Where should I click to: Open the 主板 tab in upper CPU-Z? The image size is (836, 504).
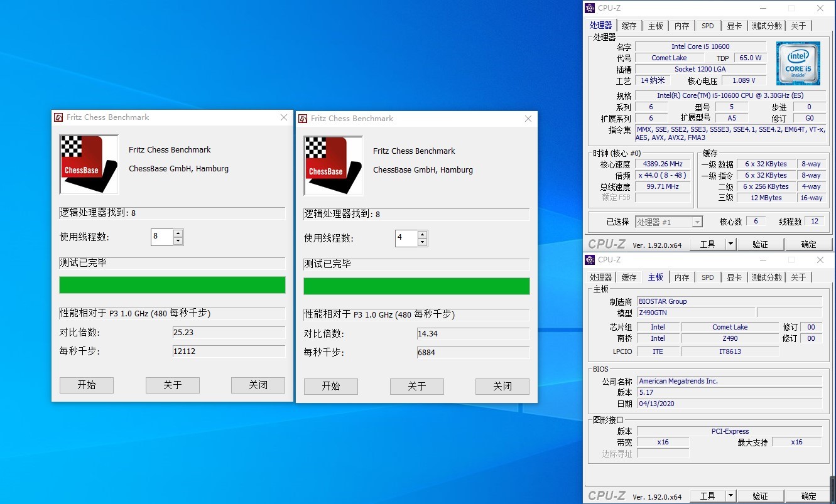655,26
